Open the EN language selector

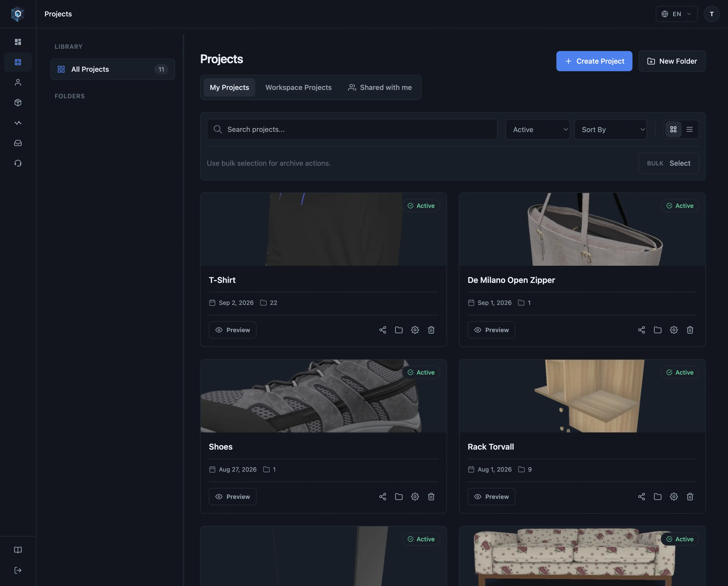[x=676, y=14]
